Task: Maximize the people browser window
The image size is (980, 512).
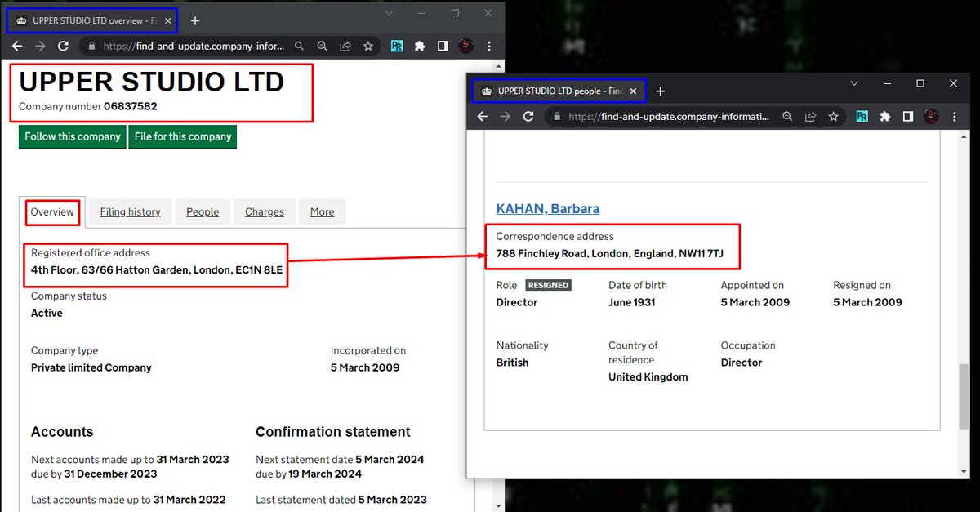Action: point(920,83)
